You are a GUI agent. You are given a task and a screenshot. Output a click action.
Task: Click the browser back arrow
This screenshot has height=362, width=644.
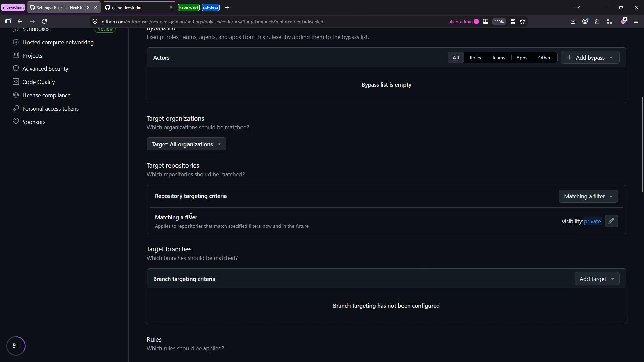tap(20, 22)
